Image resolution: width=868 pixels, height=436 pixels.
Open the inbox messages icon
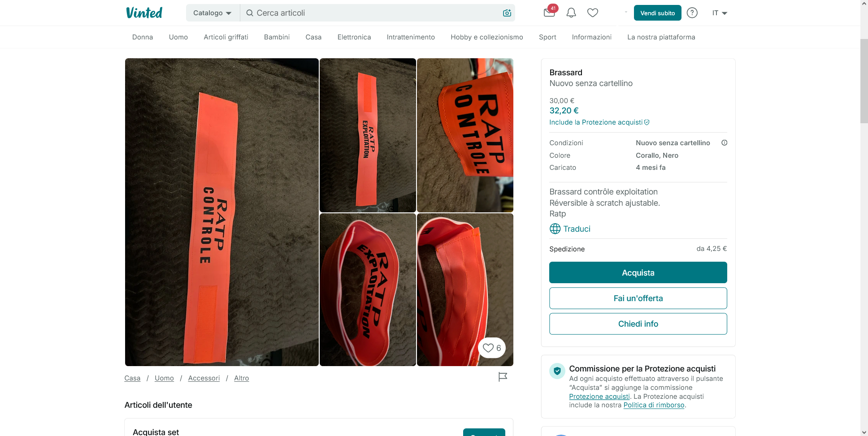[x=549, y=13]
